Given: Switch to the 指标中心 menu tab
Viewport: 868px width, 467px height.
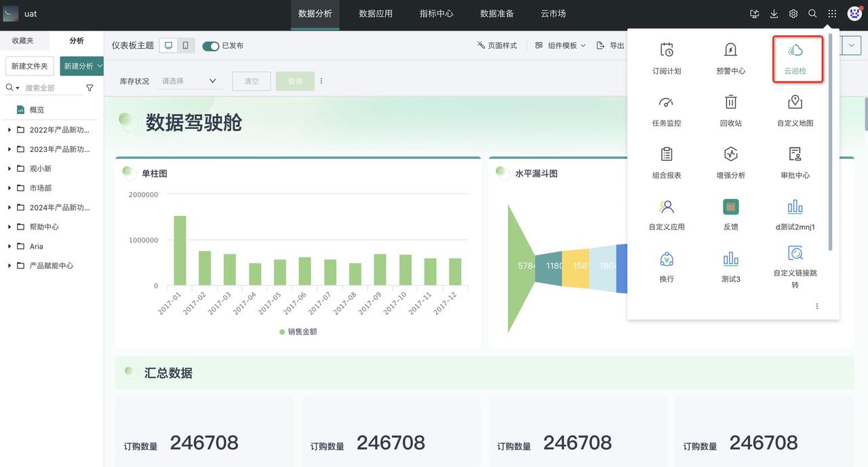Looking at the screenshot, I should [x=436, y=14].
